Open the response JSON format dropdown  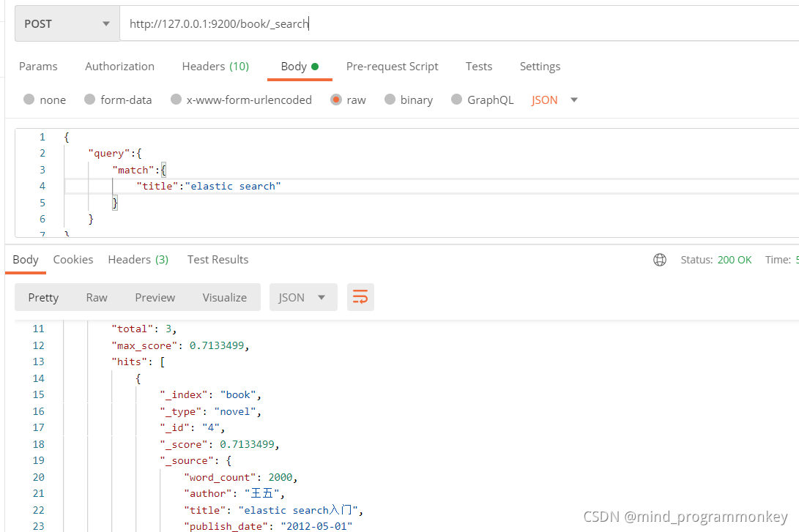pyautogui.click(x=303, y=297)
